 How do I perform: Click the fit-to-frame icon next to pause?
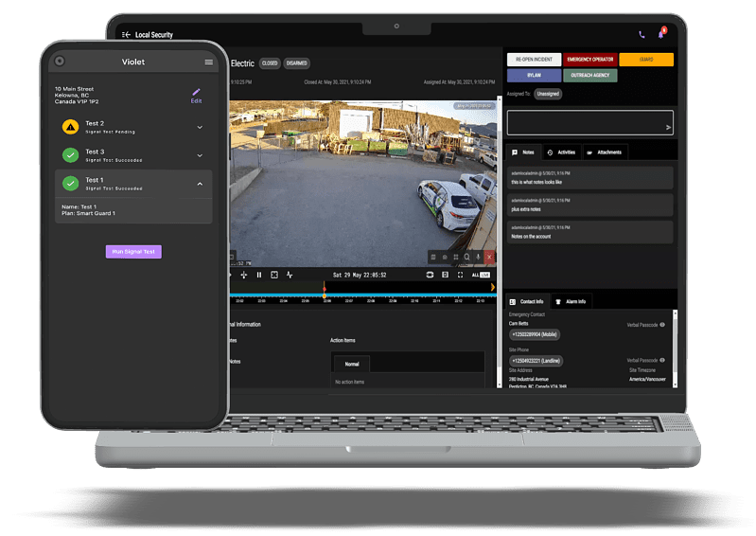[274, 275]
